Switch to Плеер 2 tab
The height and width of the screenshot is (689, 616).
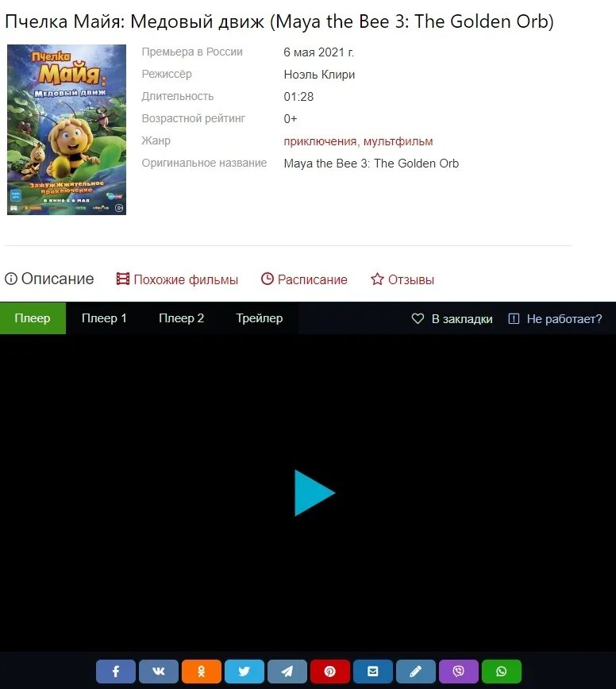tap(182, 318)
